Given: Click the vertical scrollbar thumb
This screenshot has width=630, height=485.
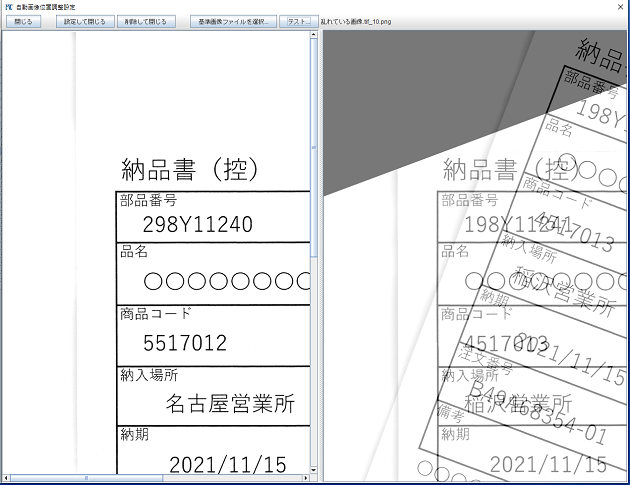Looking at the screenshot, I should click(314, 148).
